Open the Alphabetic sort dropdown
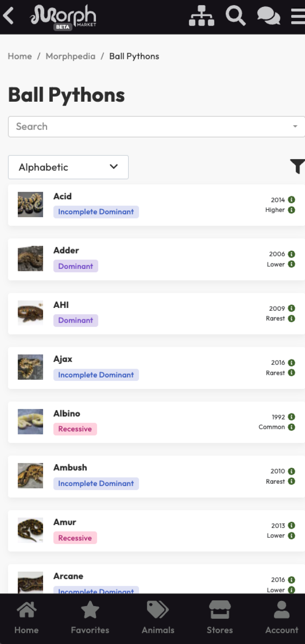 pos(68,167)
